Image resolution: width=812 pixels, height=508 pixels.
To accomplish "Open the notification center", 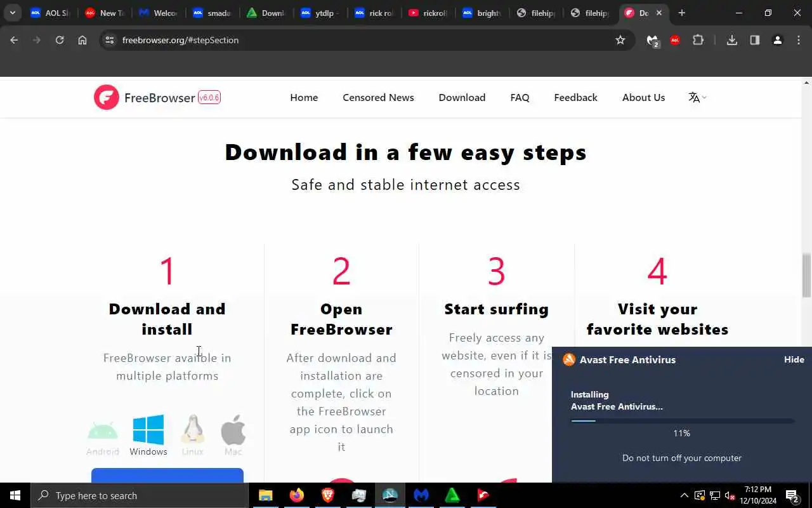I will point(792,496).
